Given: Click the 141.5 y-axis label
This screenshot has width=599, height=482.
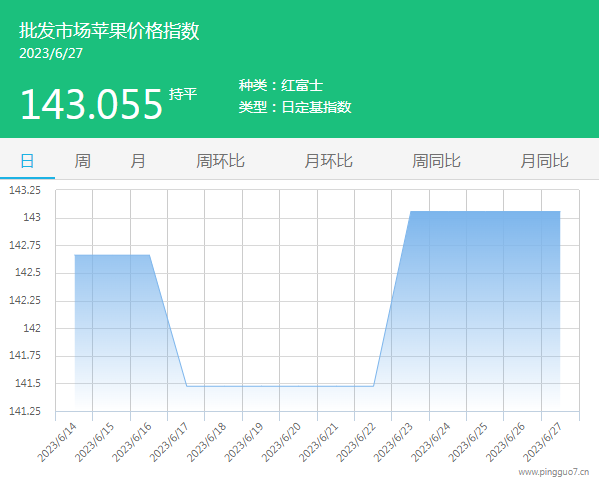Looking at the screenshot, I should pos(28,383).
